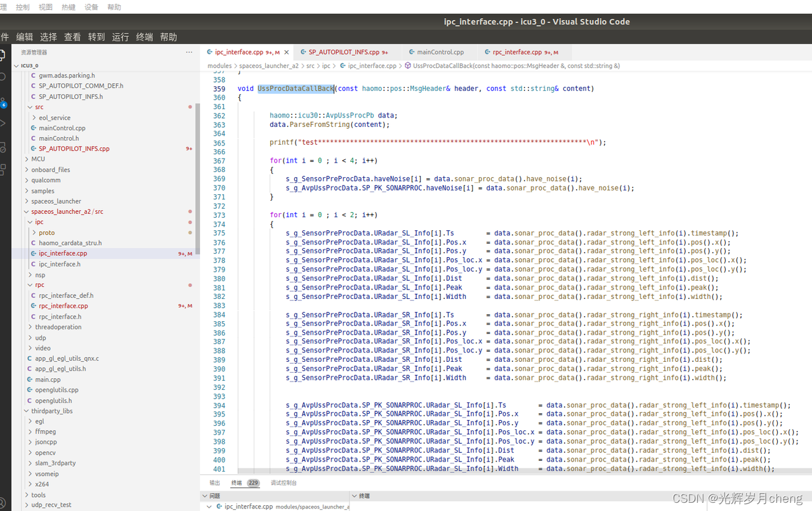Expand the proto folder

(x=105, y=232)
